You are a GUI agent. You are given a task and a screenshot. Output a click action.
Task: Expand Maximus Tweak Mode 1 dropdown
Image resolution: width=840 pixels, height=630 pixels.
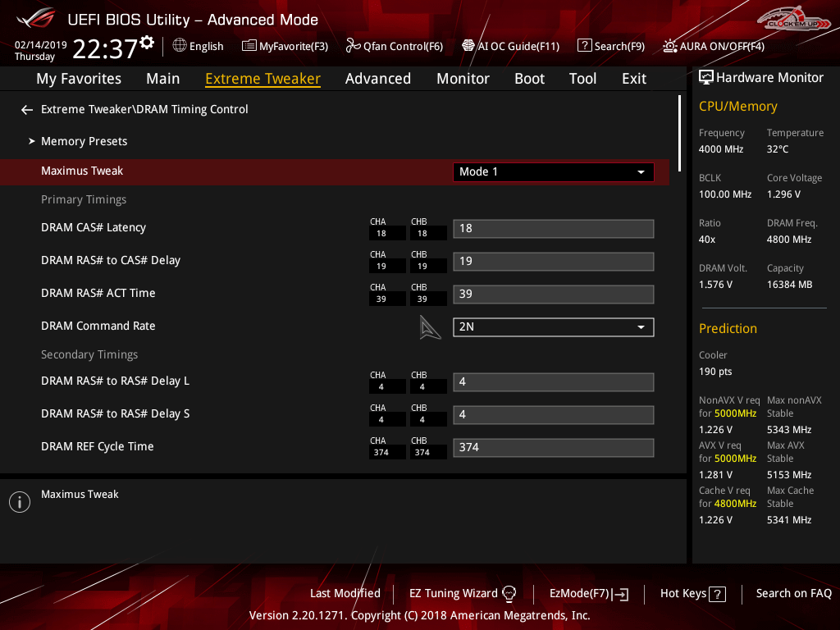553,172
